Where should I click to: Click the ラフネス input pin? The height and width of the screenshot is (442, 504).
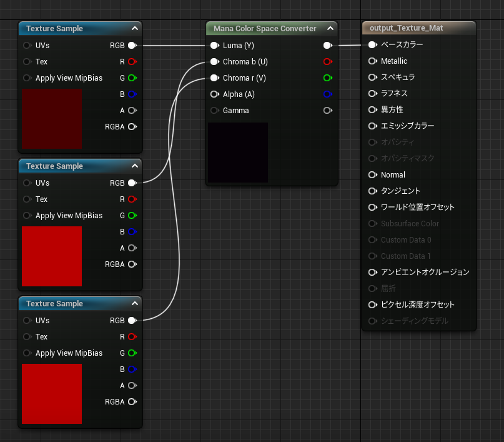pyautogui.click(x=373, y=93)
